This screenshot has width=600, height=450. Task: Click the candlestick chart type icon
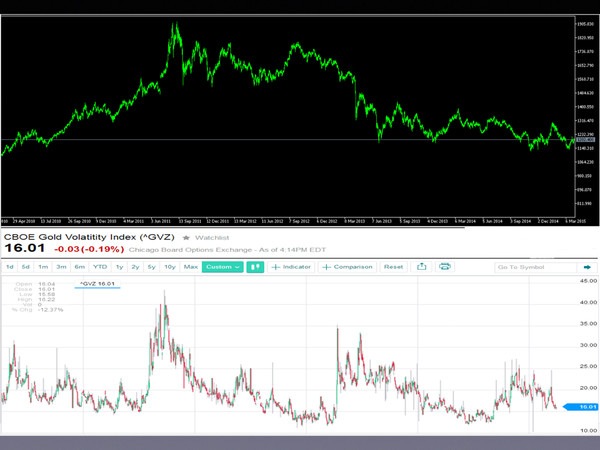pyautogui.click(x=255, y=267)
